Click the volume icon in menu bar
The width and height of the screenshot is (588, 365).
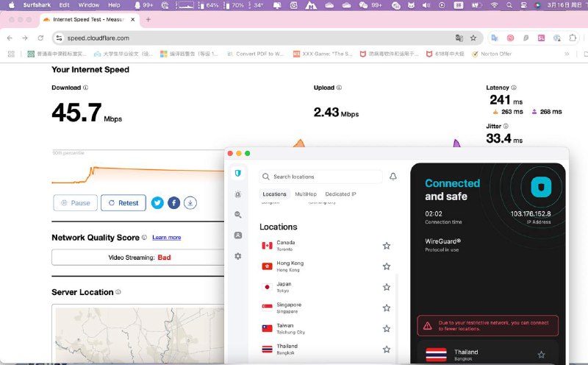tap(426, 5)
